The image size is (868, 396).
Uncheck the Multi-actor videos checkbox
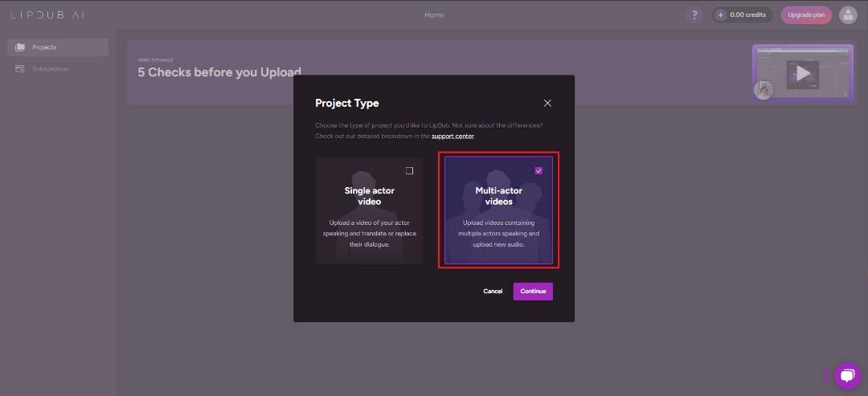(x=538, y=170)
